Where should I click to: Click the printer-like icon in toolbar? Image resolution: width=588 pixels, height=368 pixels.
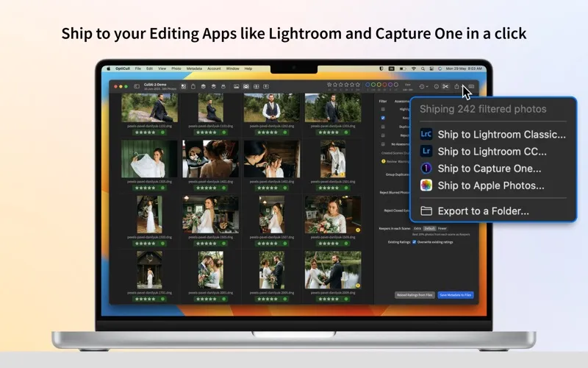click(223, 86)
